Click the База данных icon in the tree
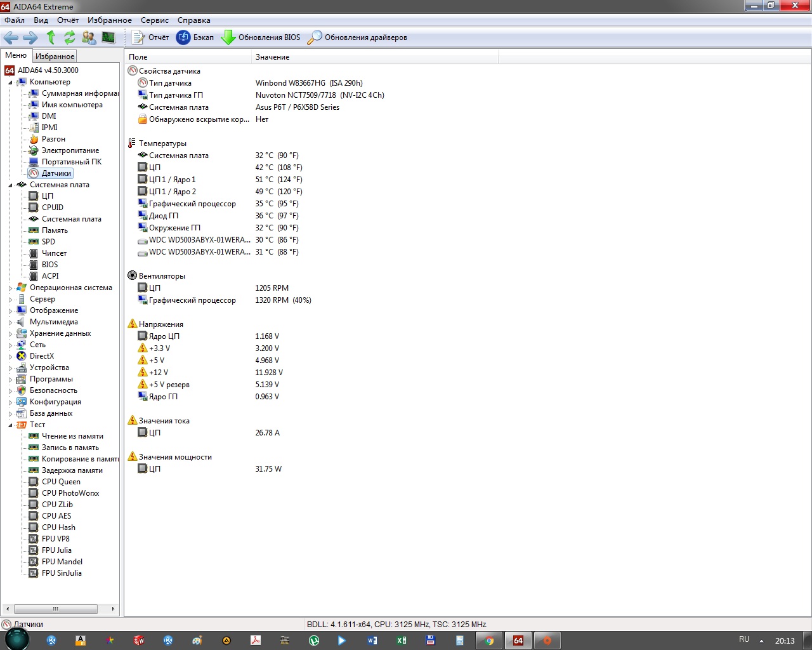This screenshot has height=650, width=812. pos(22,413)
